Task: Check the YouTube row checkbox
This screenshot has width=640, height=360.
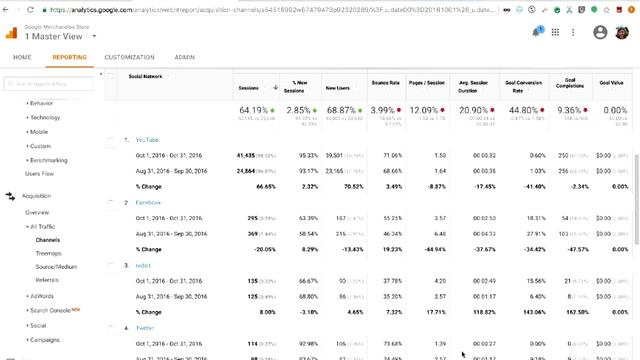Action: [x=111, y=140]
